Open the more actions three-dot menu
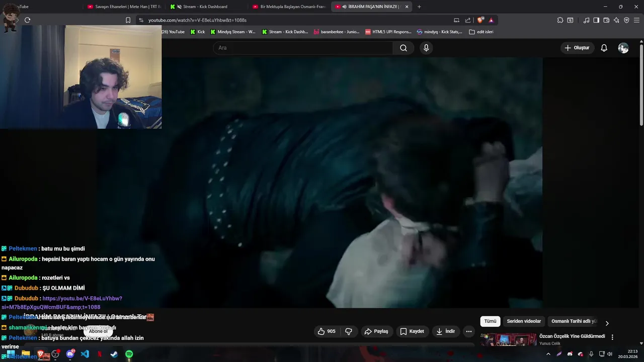644x362 pixels. pos(469,331)
